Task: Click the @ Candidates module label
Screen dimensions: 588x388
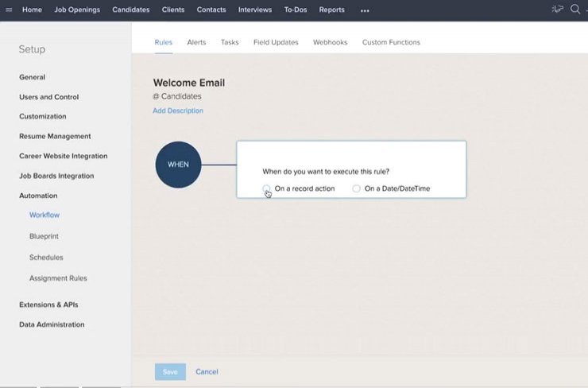Action: tap(177, 96)
